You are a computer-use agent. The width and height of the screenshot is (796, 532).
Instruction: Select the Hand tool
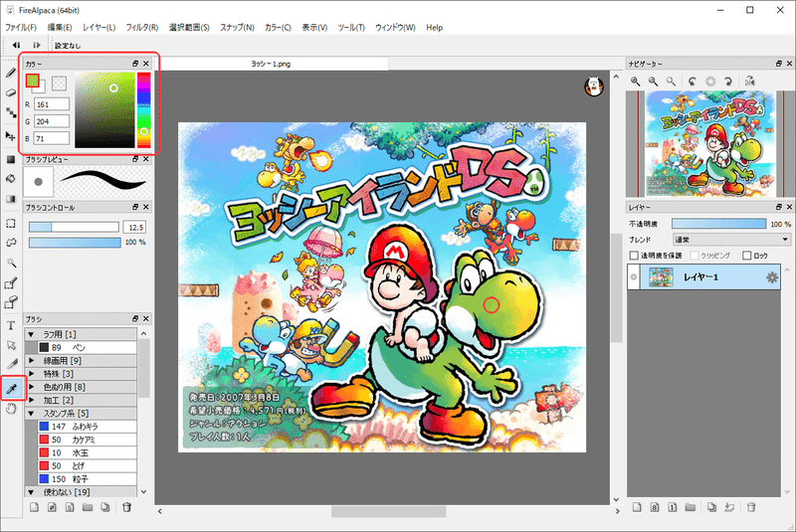point(11,409)
